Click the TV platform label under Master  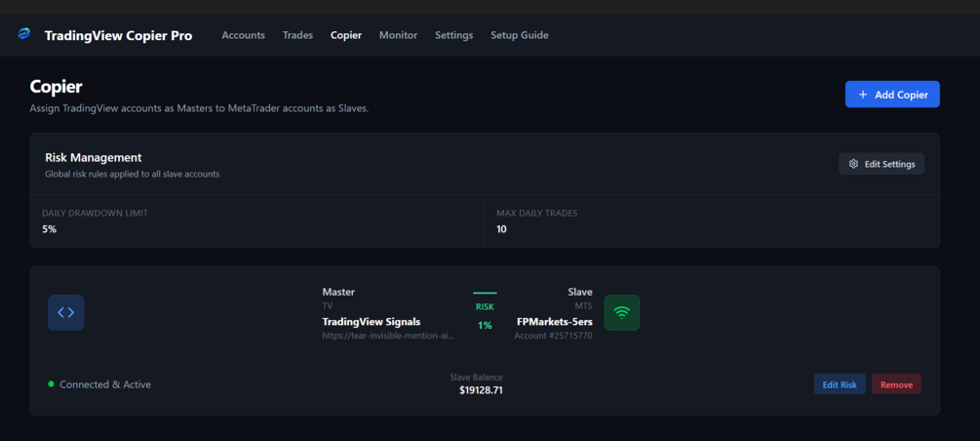point(328,306)
